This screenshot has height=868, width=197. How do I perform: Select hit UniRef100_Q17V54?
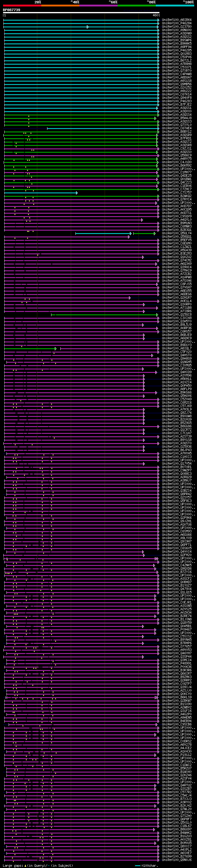pos(177,464)
